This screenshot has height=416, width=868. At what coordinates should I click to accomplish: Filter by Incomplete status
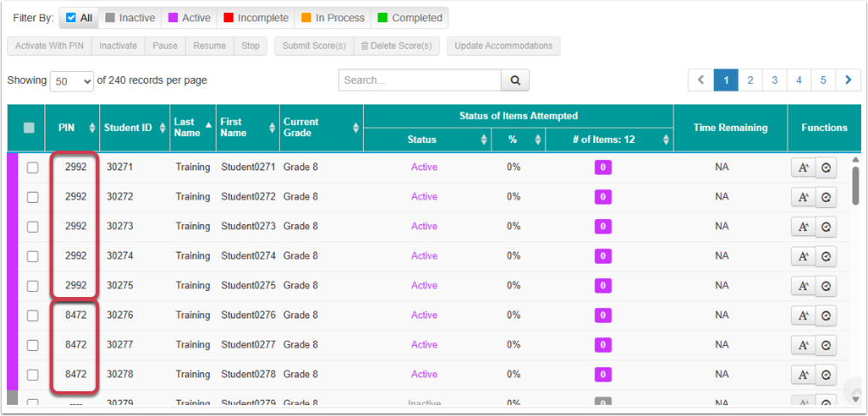click(x=256, y=18)
